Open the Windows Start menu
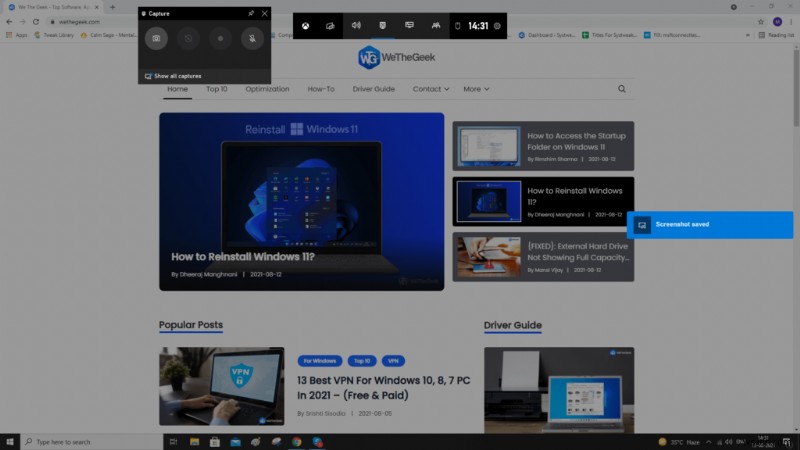Image resolution: width=800 pixels, height=450 pixels. click(10, 442)
